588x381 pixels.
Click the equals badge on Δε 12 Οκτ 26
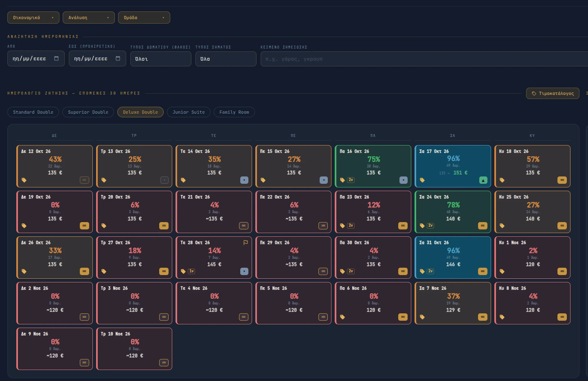(x=84, y=180)
